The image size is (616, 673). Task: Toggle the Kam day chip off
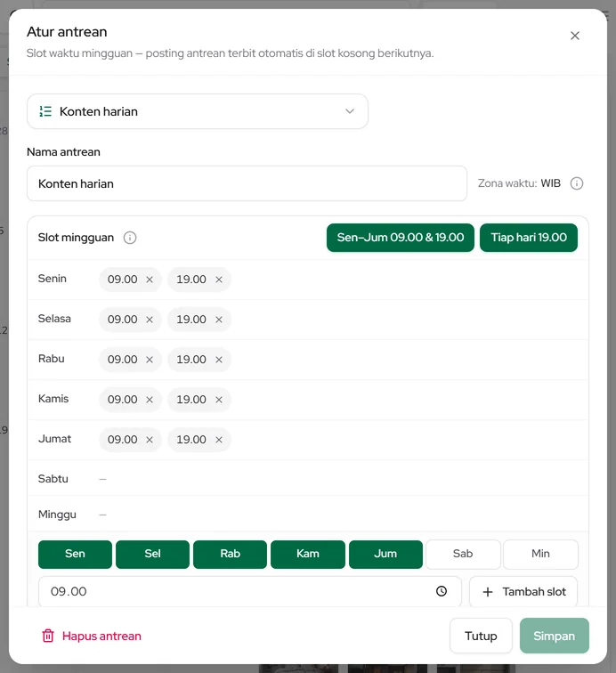[308, 554]
